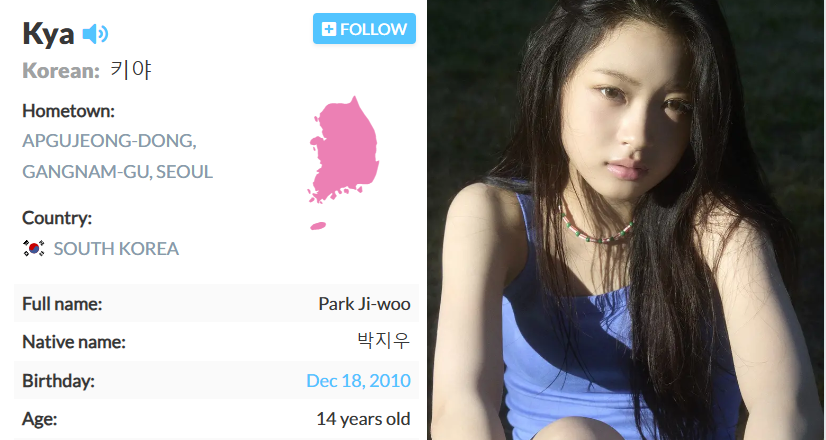Open the Apgujeong-dong hometown link
The image size is (826, 440).
(109, 141)
